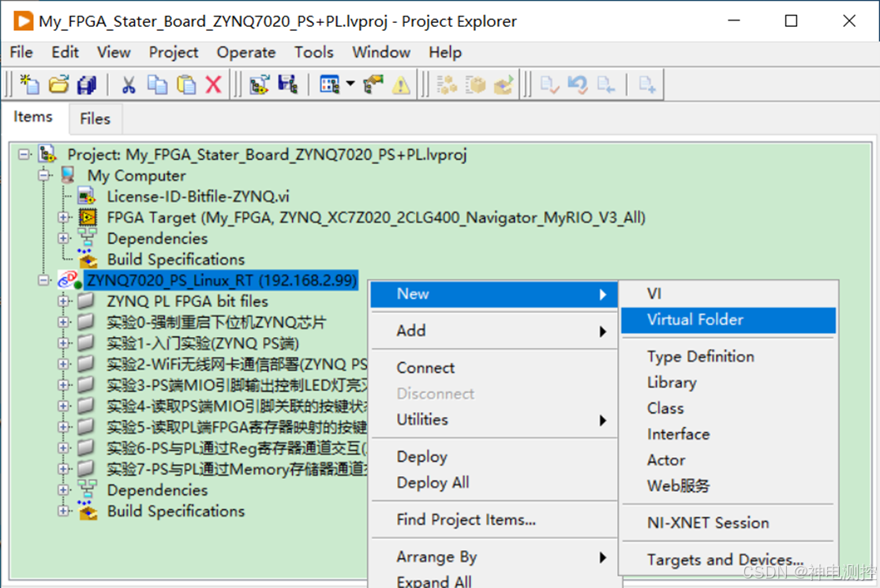
Task: Expand Build Specifications under ZYNQ7020 target
Action: click(x=64, y=511)
